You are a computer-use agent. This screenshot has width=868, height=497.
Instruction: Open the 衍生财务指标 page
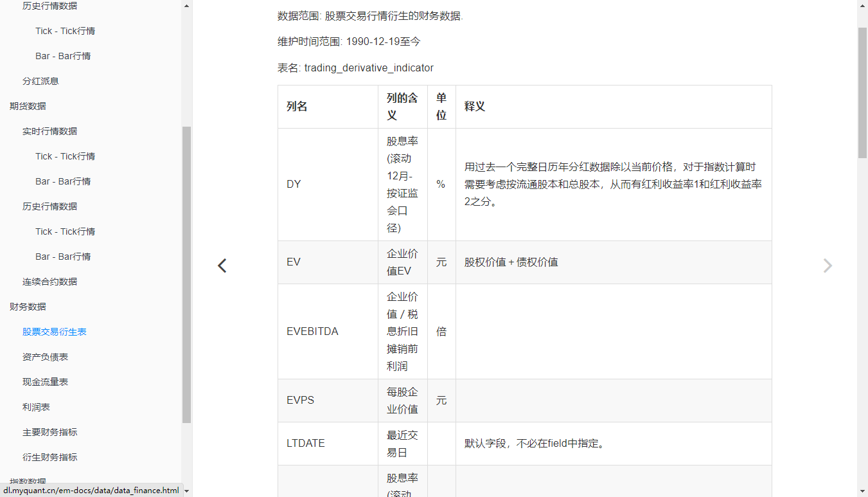[49, 457]
